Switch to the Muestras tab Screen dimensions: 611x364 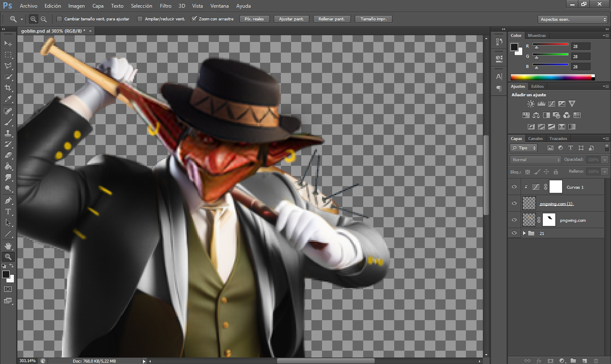coord(537,35)
